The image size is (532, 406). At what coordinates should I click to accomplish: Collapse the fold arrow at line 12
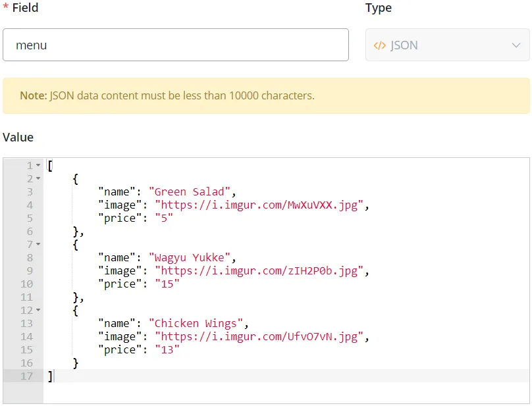point(38,311)
